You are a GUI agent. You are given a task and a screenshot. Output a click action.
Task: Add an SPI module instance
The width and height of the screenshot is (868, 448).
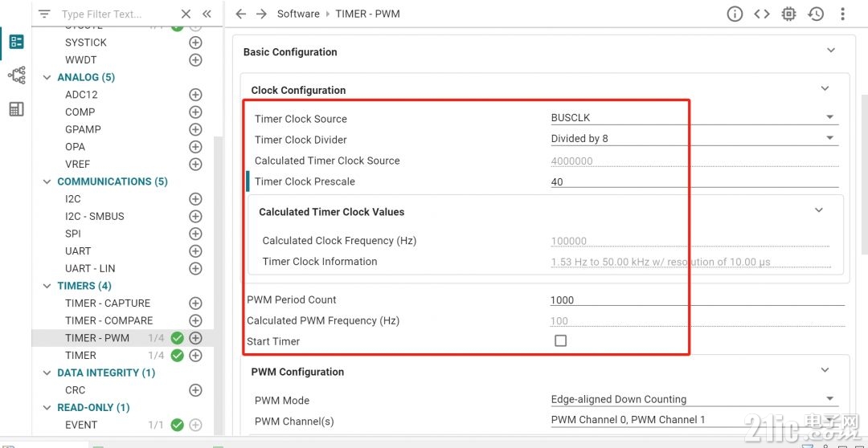click(195, 234)
